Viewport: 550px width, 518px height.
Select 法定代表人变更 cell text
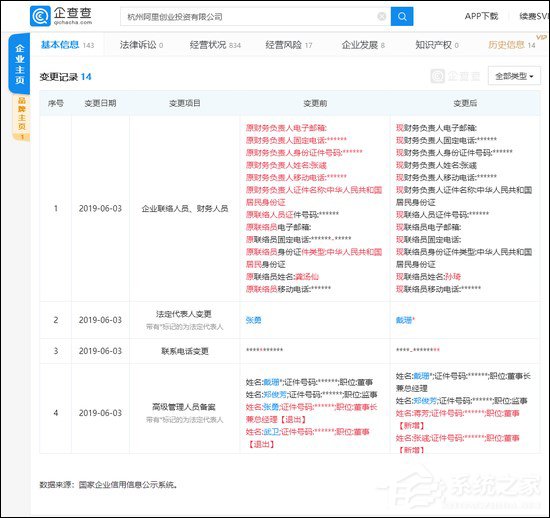184,314
